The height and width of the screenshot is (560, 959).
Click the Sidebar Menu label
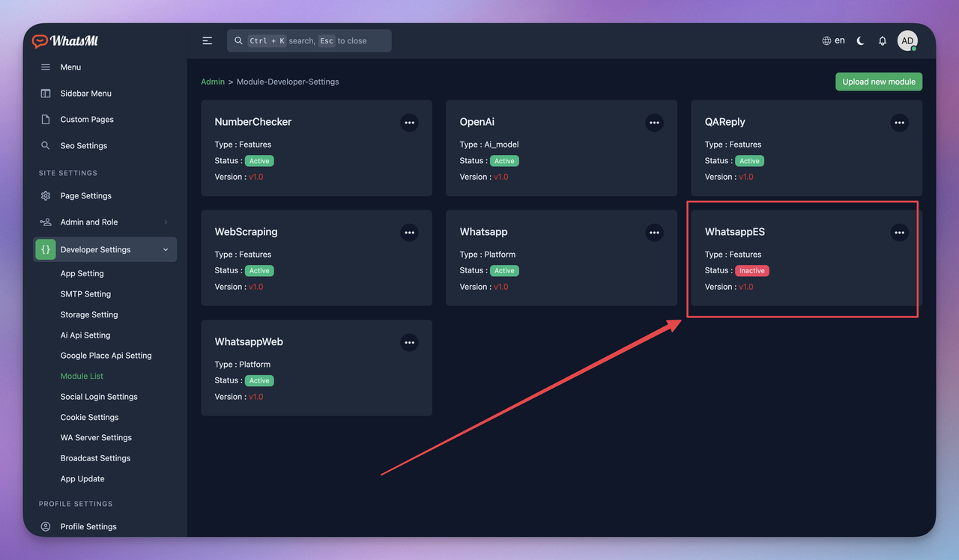86,94
